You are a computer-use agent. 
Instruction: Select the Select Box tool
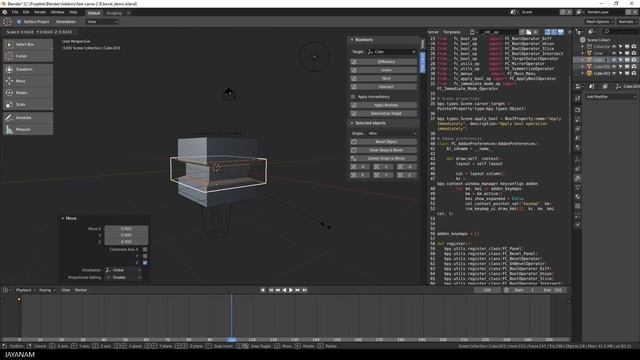click(x=28, y=44)
